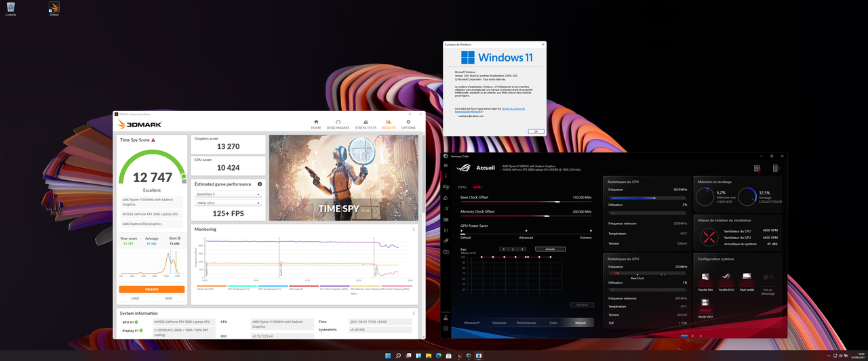
Task: Open the BENCHMARKS tab in 3DMark
Action: (338, 125)
